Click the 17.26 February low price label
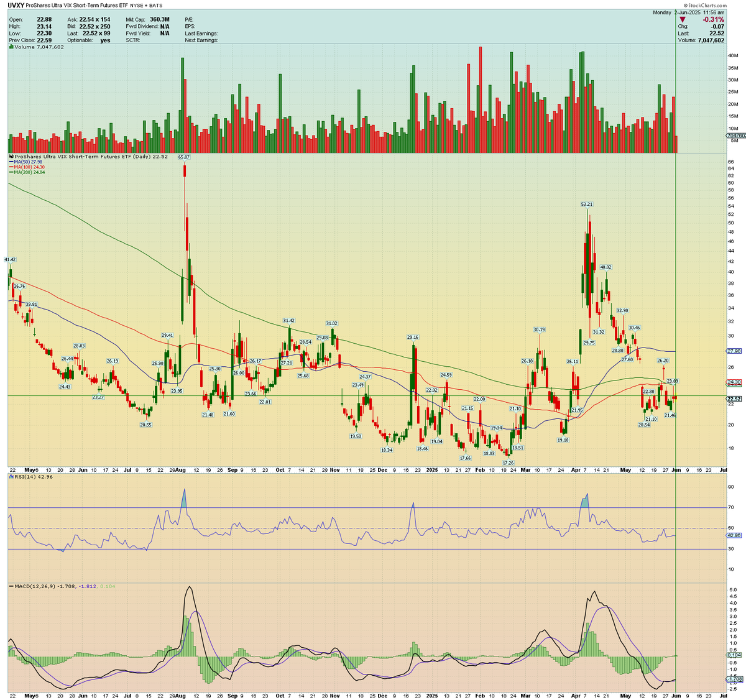Image resolution: width=746 pixels, height=700 pixels. click(x=508, y=463)
